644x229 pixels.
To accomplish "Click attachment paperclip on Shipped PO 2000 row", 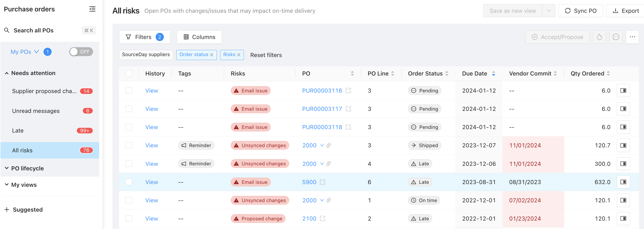I will (329, 146).
